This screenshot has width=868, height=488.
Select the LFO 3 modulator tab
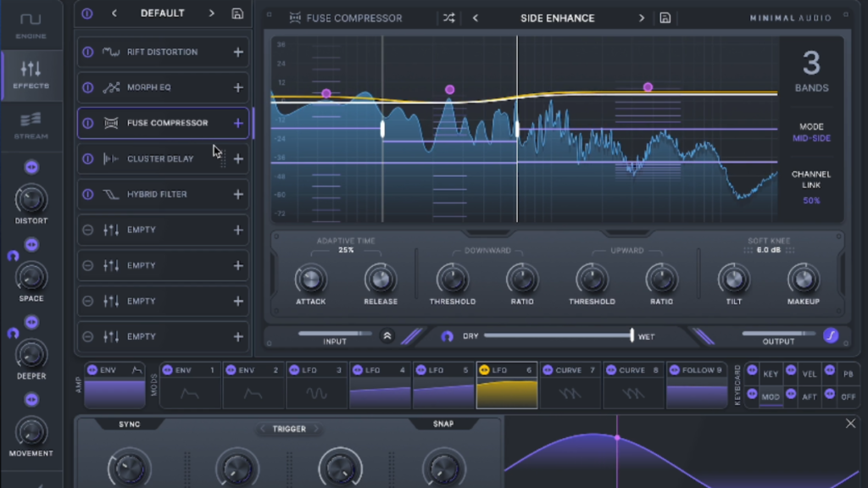tap(317, 385)
